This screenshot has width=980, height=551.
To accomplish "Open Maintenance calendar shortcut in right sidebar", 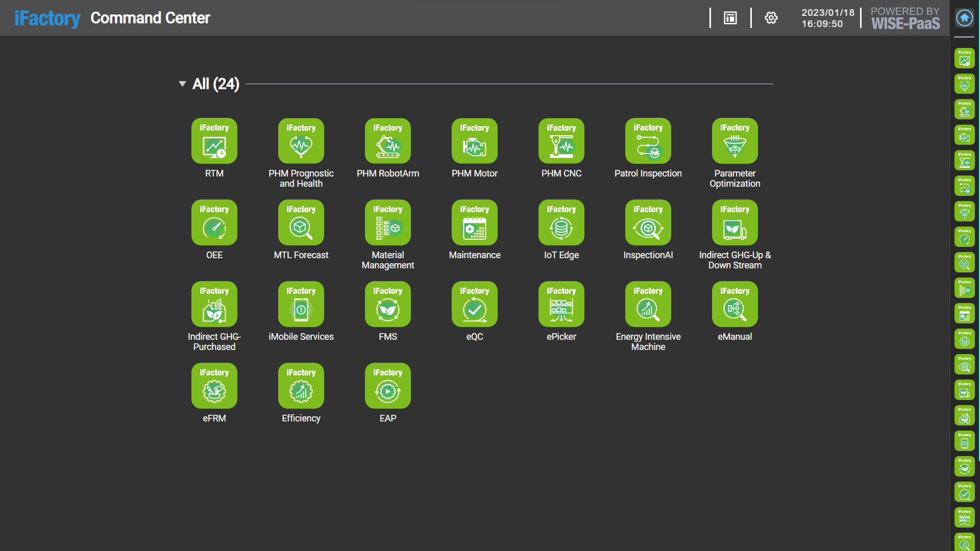I will [x=965, y=313].
